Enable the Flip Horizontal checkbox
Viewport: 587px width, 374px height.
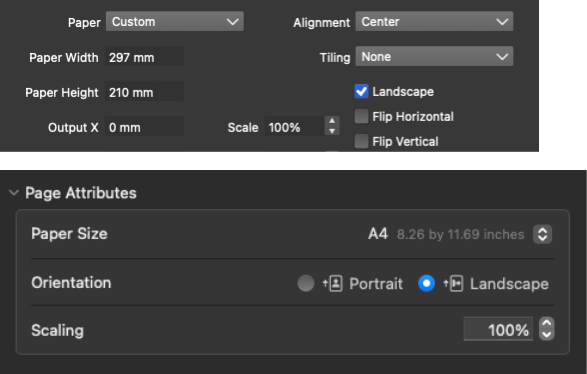coord(361,116)
